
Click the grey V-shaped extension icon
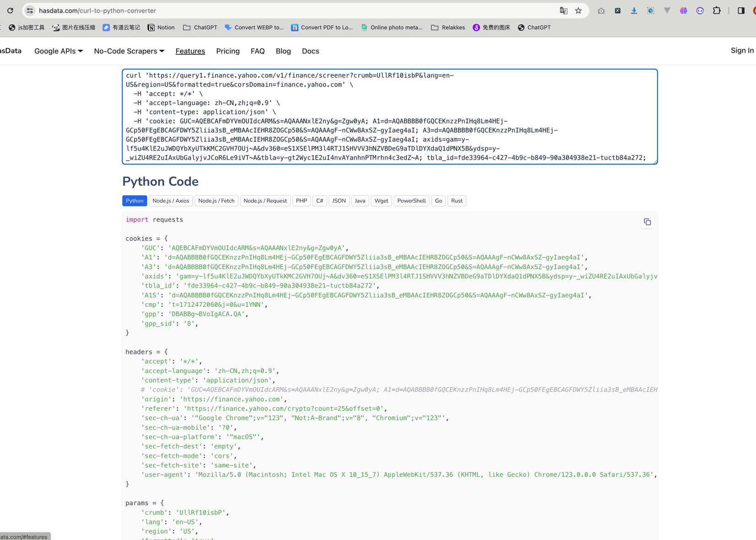pyautogui.click(x=667, y=11)
